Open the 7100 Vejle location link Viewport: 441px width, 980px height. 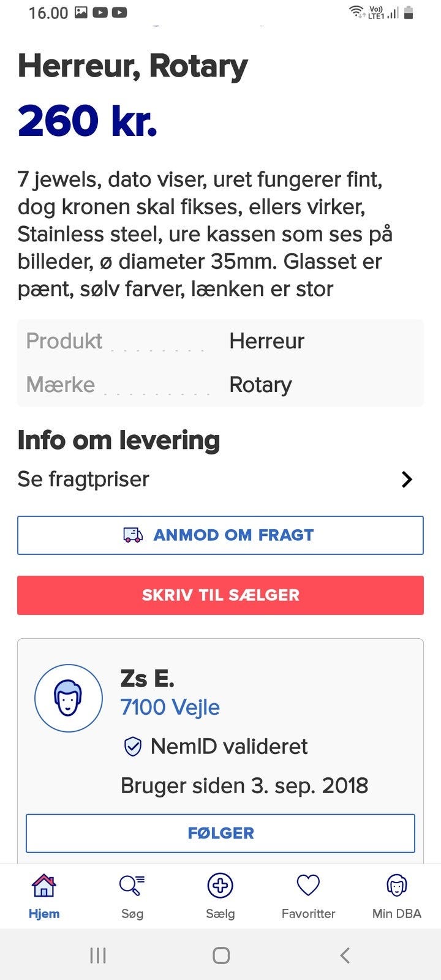point(170,707)
